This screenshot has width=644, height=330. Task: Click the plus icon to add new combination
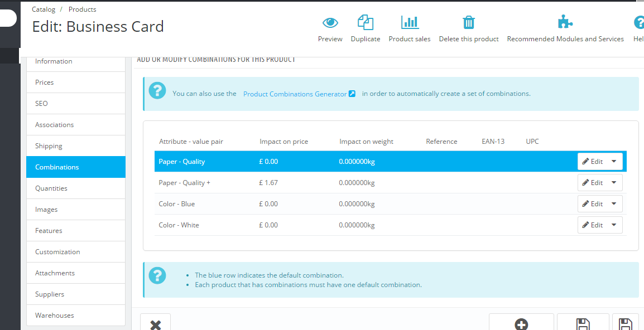[522, 324]
